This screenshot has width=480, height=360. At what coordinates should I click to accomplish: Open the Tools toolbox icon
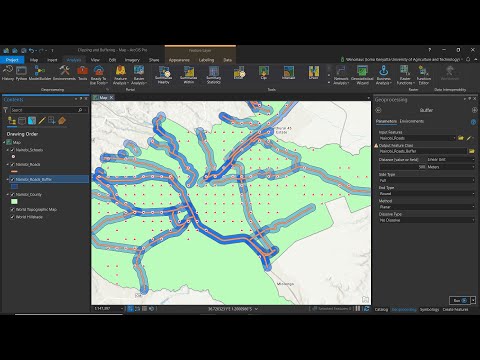pos(82,73)
